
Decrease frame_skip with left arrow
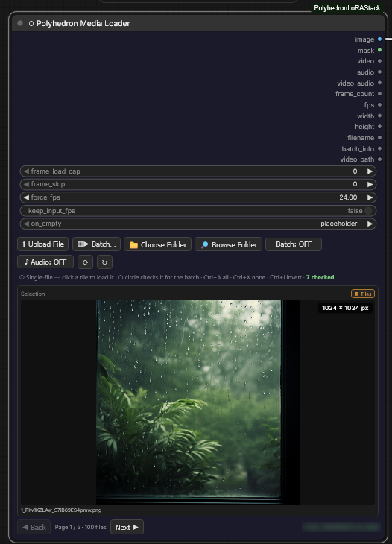(x=26, y=184)
